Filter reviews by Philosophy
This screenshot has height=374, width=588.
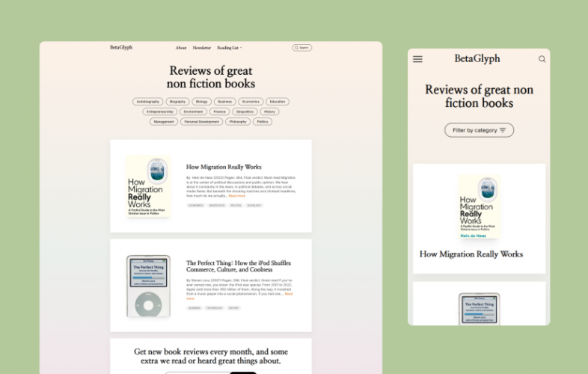point(238,122)
